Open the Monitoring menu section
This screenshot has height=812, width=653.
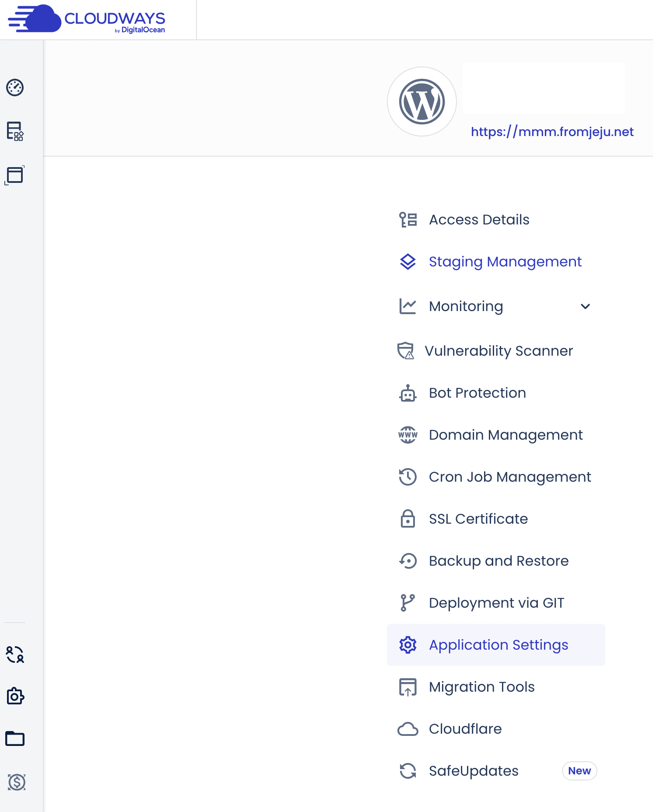coord(466,306)
